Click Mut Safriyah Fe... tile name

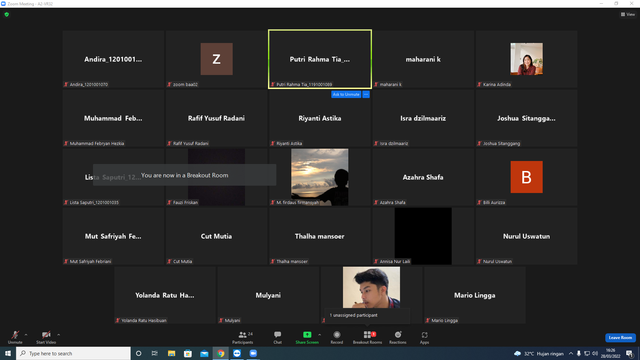tap(113, 236)
